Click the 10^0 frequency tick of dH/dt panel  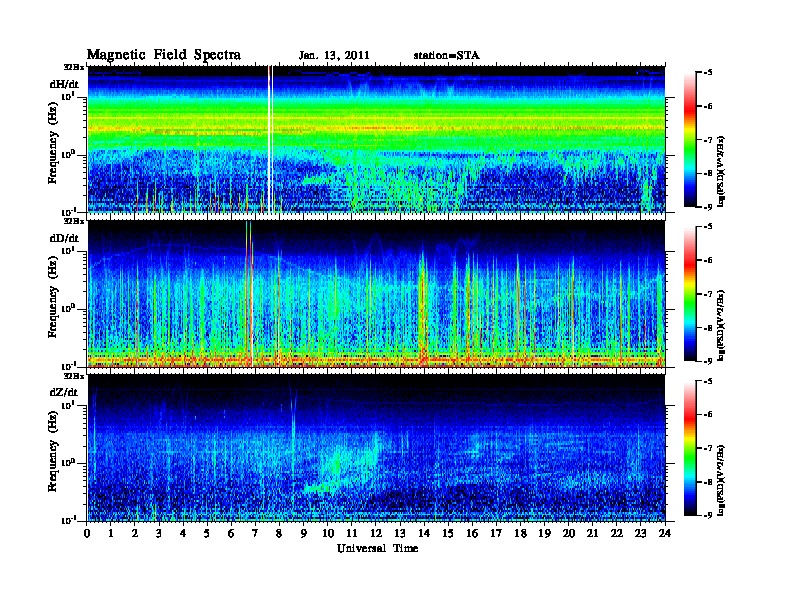pos(69,155)
